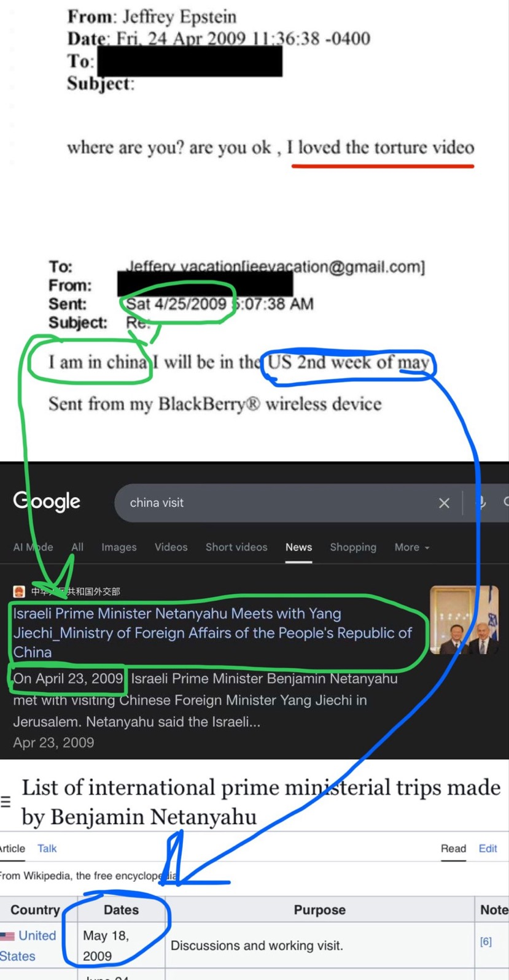The image size is (509, 980).
Task: Open the news result thumbnail photo
Action: 464,620
